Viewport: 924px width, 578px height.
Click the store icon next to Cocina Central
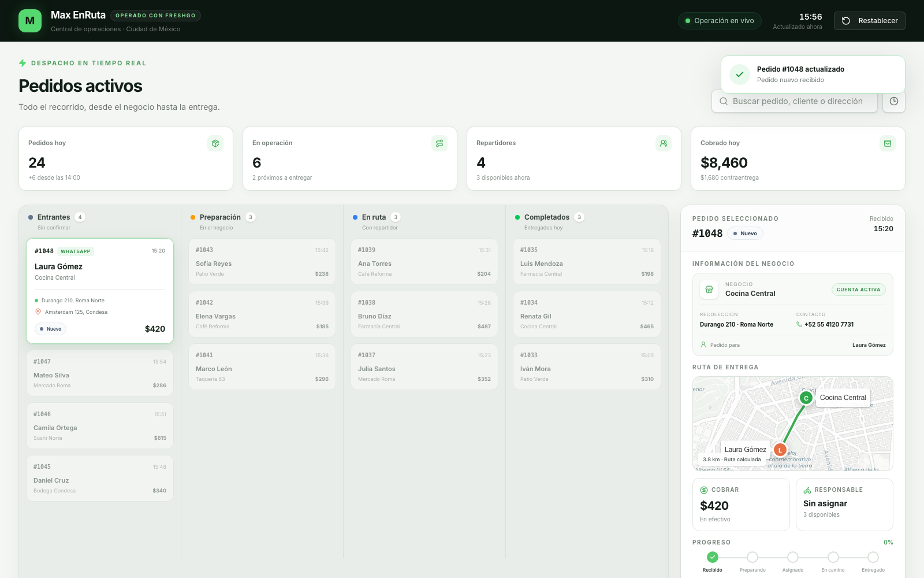pyautogui.click(x=709, y=290)
